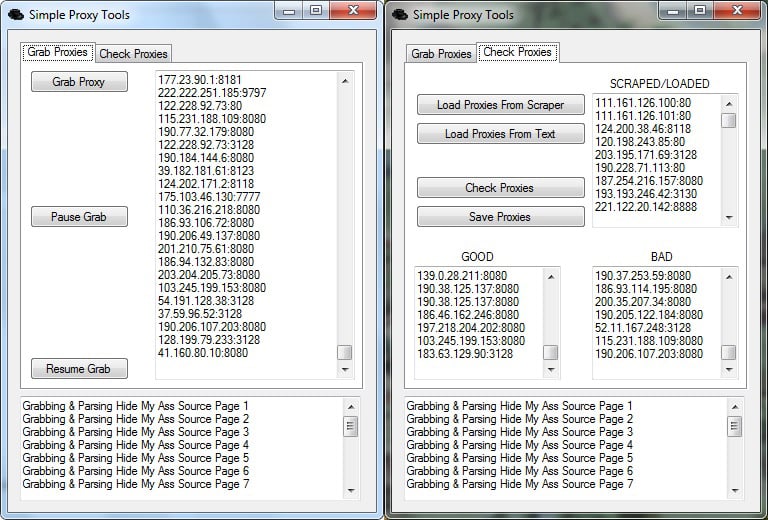768x520 pixels.
Task: Select 200.35.207.34:8080 in BAD list
Action: [x=643, y=302]
